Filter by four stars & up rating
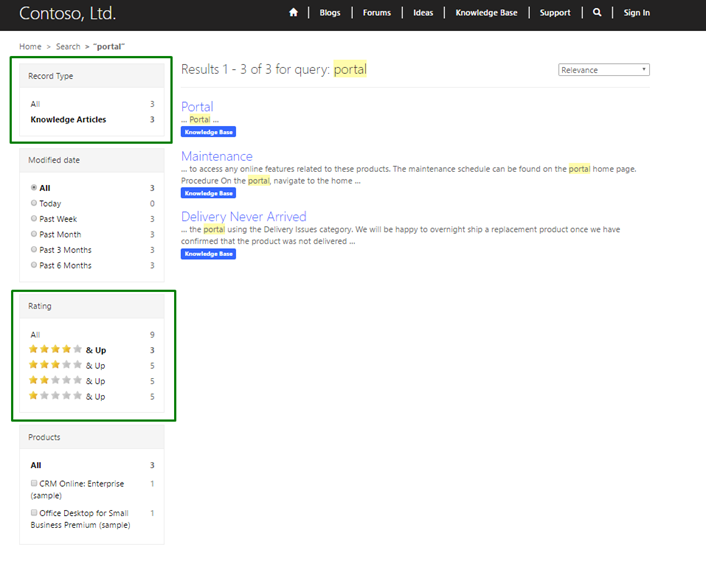The height and width of the screenshot is (561, 706). click(67, 350)
